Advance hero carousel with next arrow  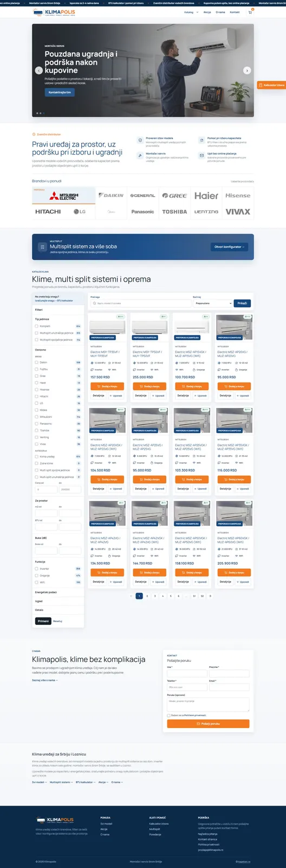coord(247,71)
